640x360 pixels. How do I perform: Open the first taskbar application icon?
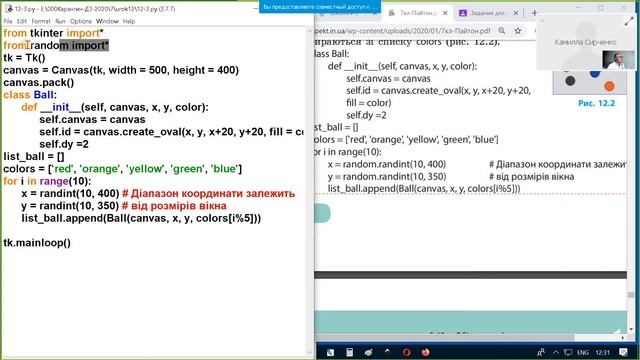pos(330,352)
